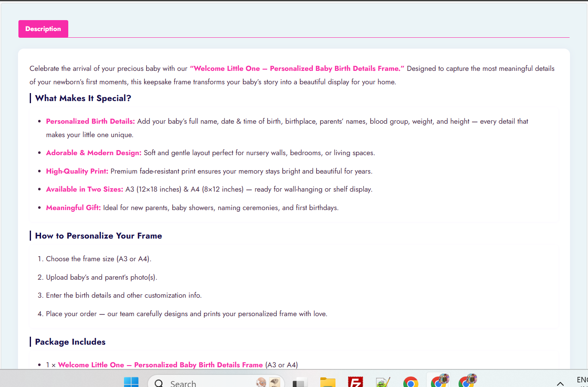Click the "Package Includes" heading
Image resolution: width=588 pixels, height=387 pixels.
70,342
